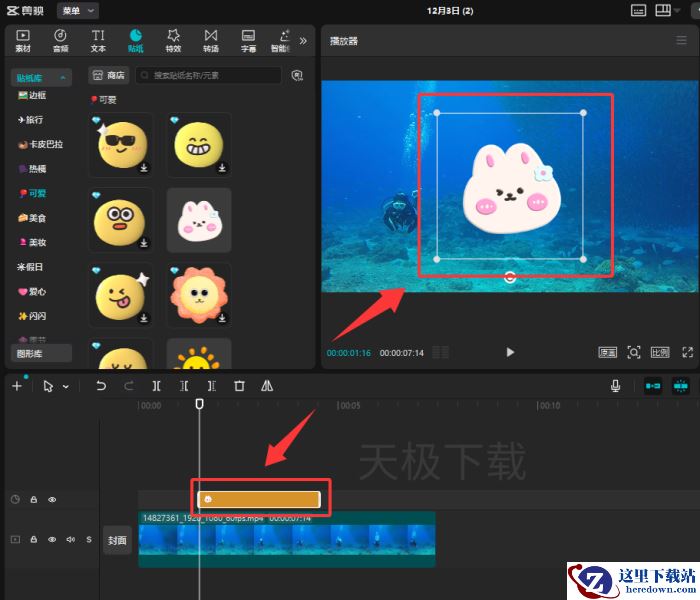Select the 热梗 sticker category

pyautogui.click(x=32, y=169)
